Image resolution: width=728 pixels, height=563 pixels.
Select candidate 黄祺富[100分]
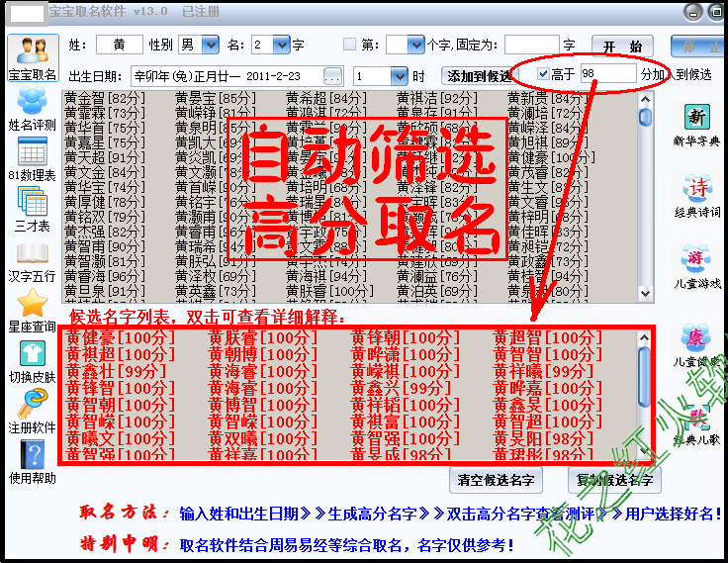coord(406,421)
